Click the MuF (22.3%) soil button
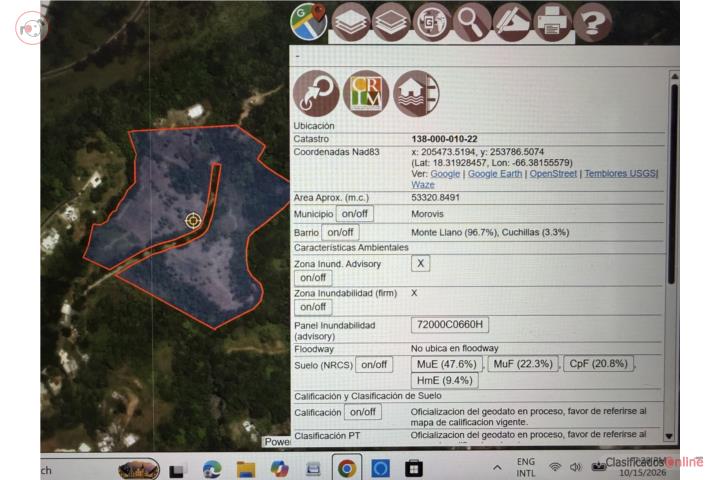 (523, 364)
